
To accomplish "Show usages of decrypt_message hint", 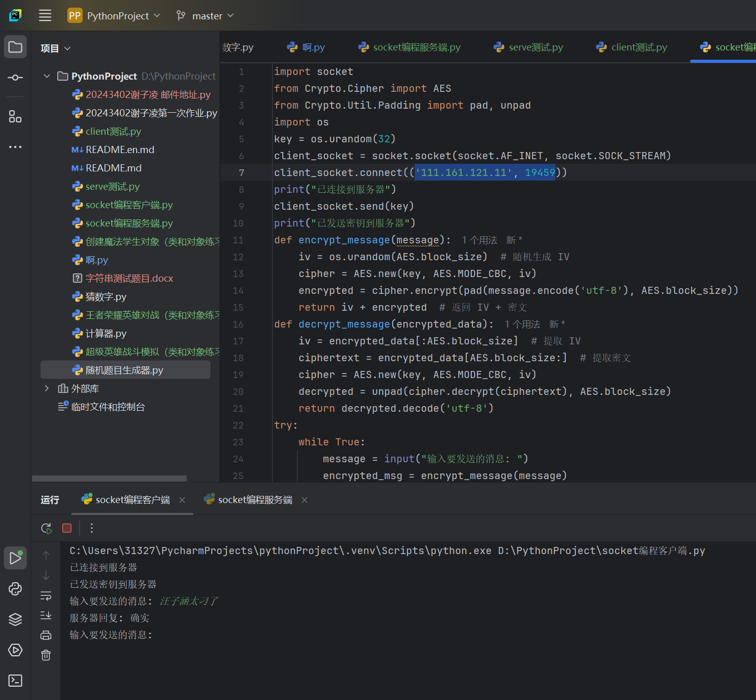I will tap(522, 324).
